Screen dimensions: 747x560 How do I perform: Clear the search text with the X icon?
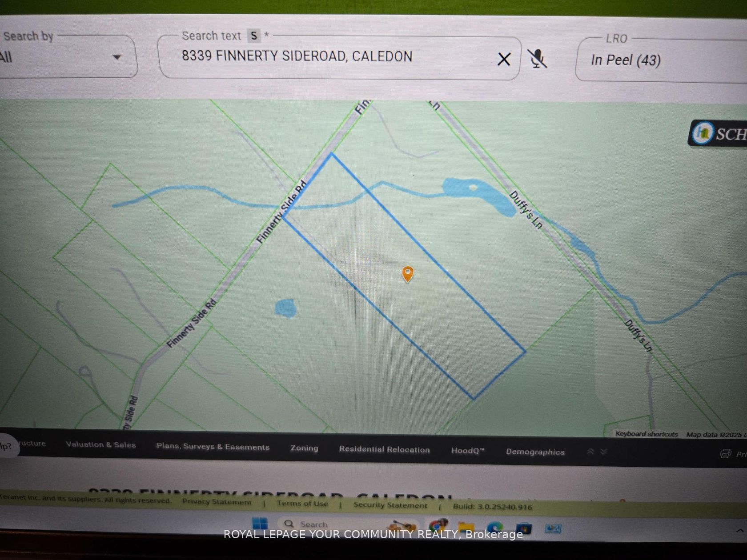click(504, 59)
